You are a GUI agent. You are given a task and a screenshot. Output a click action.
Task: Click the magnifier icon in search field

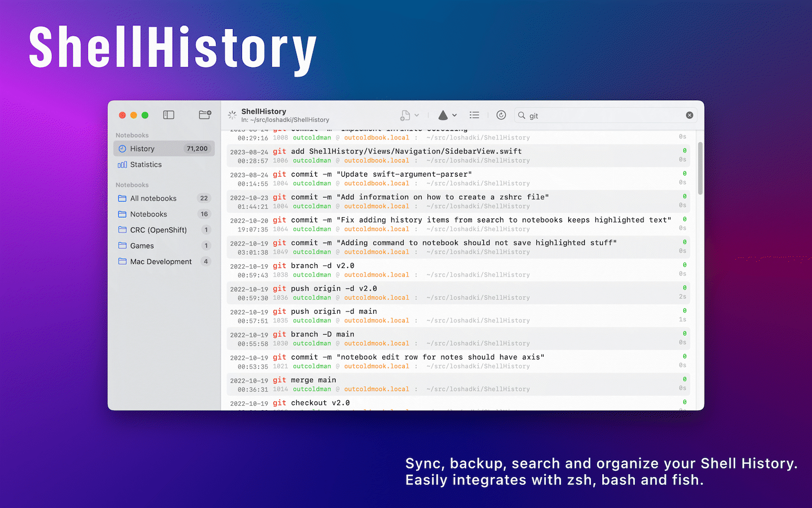pyautogui.click(x=522, y=115)
